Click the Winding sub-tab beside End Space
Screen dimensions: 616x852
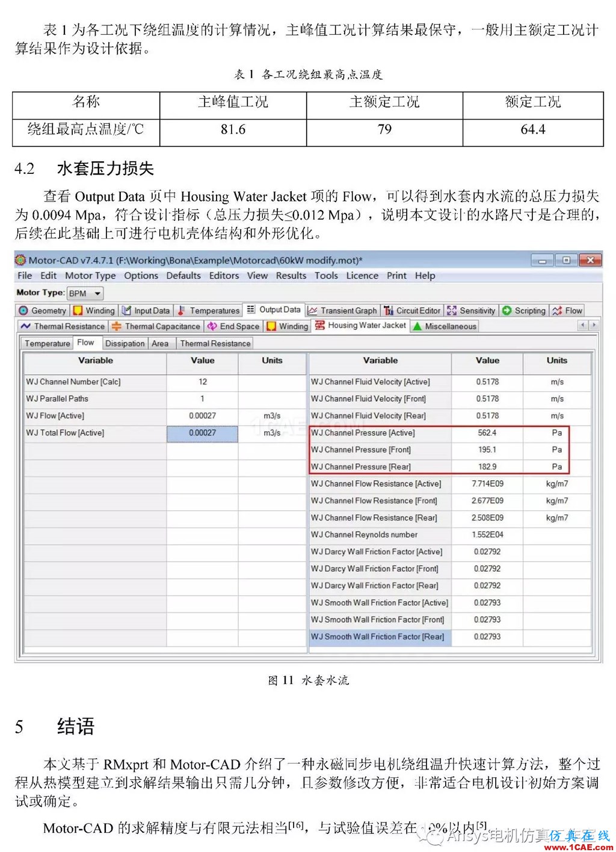coord(288,326)
